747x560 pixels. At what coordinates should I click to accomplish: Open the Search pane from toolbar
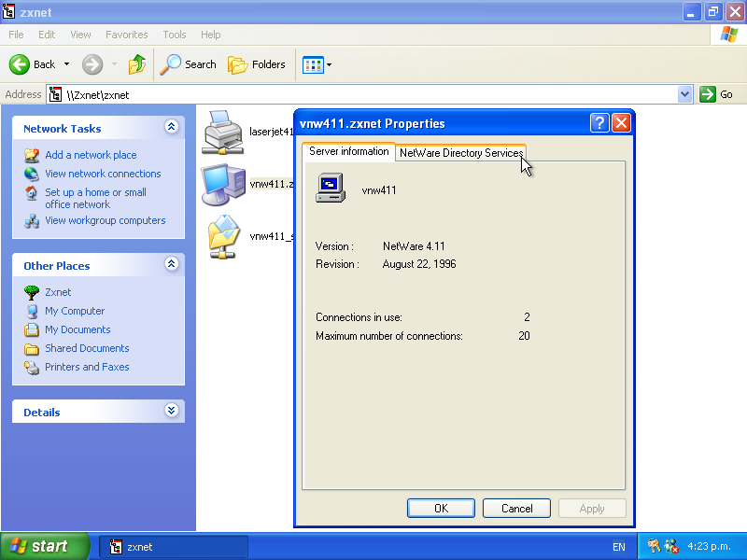pyautogui.click(x=188, y=64)
